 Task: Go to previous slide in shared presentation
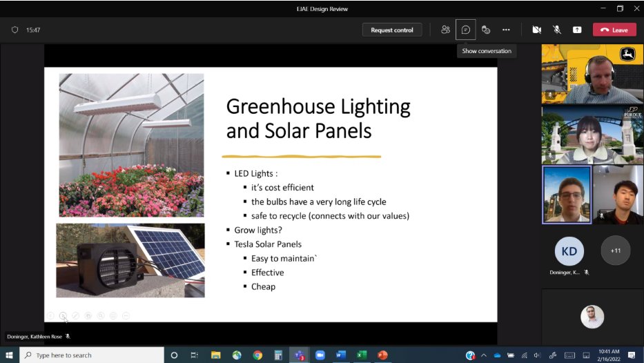click(50, 316)
